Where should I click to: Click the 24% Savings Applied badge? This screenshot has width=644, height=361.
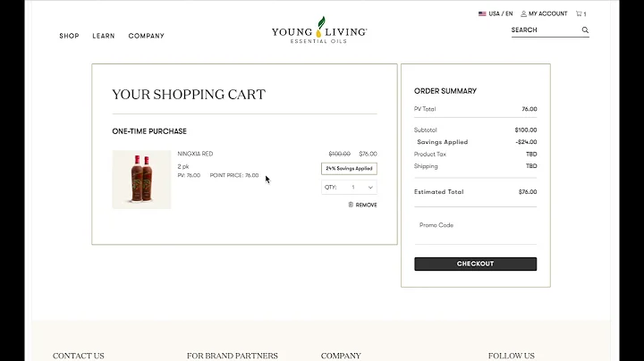coord(349,169)
